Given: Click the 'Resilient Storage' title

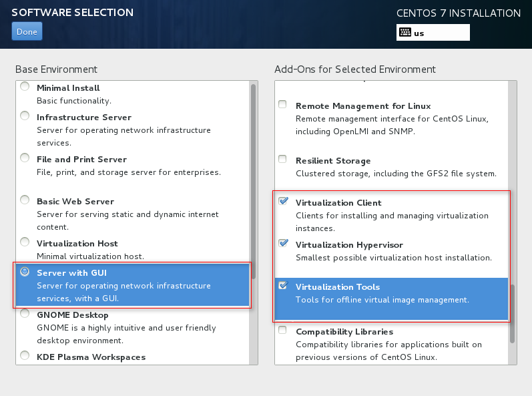Looking at the screenshot, I should pyautogui.click(x=333, y=161).
